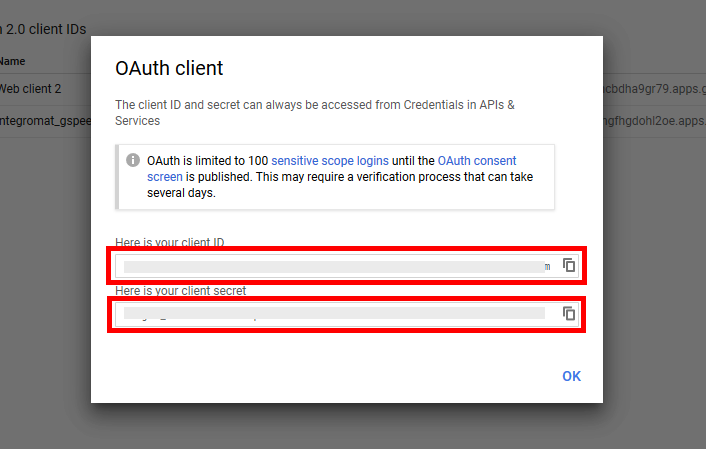Copy the client ID to clipboard
706x449 pixels.
[x=569, y=265]
